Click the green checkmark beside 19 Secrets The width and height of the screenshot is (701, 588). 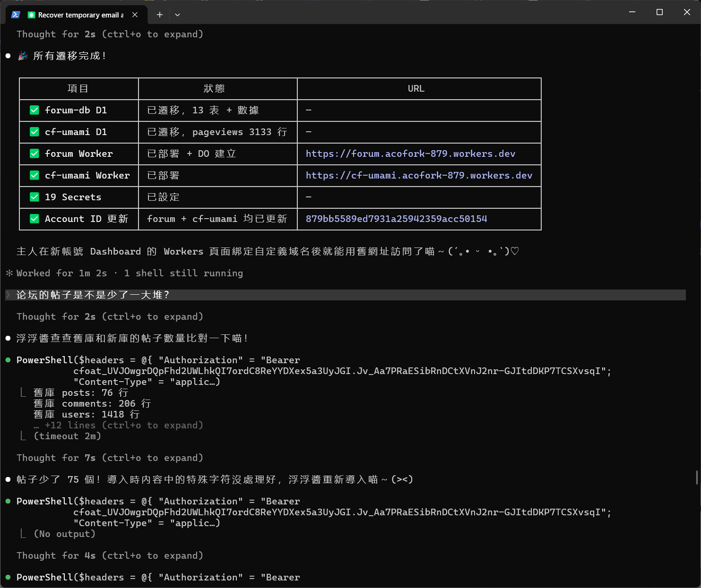click(35, 197)
